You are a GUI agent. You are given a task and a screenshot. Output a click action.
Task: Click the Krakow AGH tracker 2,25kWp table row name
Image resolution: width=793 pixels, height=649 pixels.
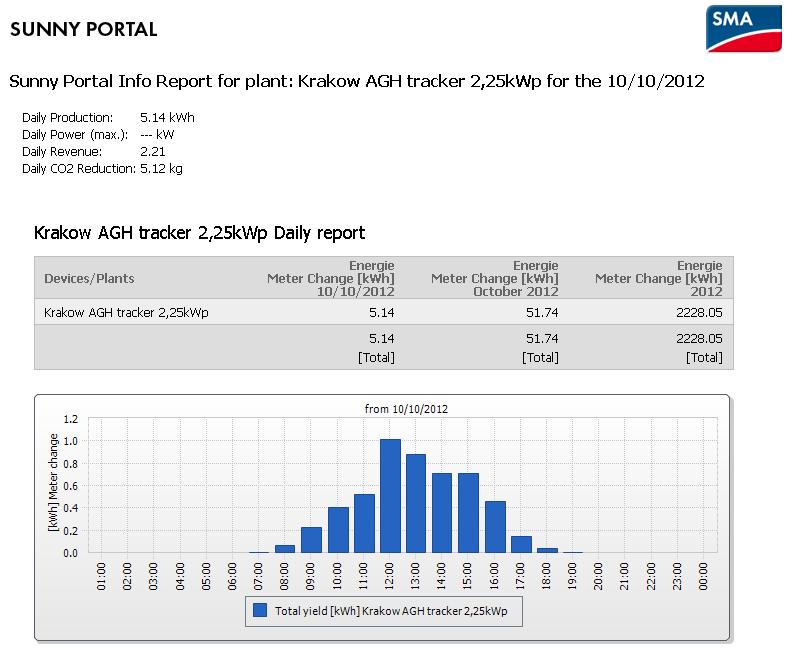pyautogui.click(x=126, y=312)
